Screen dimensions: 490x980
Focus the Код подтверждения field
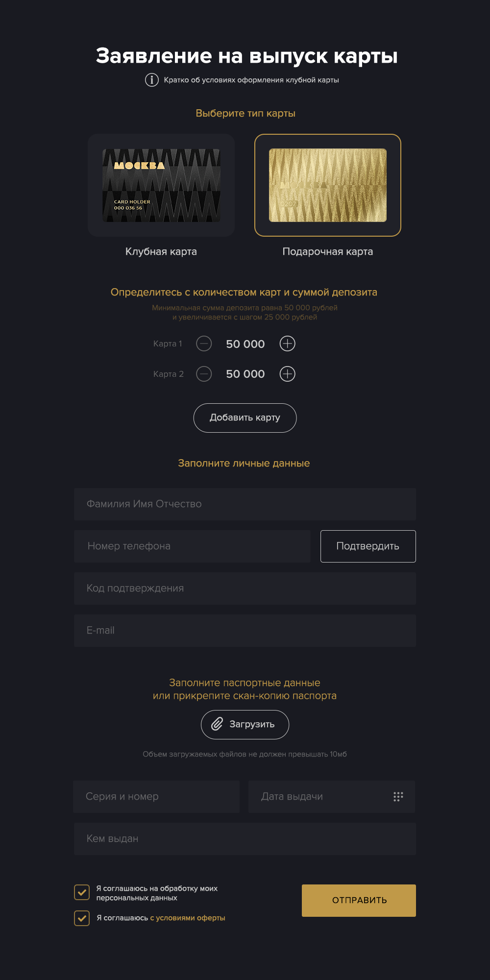click(245, 588)
